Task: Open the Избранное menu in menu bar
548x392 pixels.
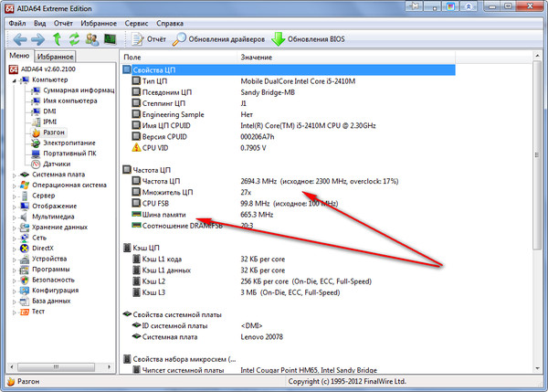Action: tap(99, 24)
